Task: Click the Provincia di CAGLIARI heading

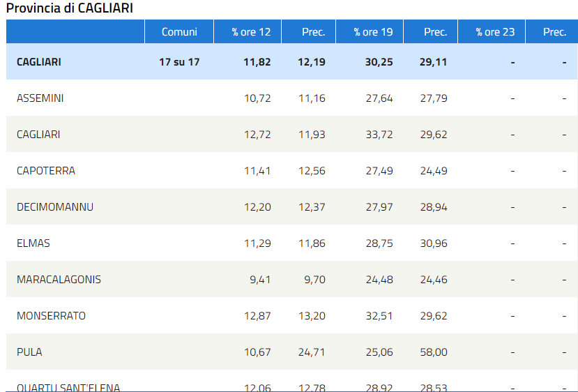Action: [x=69, y=8]
